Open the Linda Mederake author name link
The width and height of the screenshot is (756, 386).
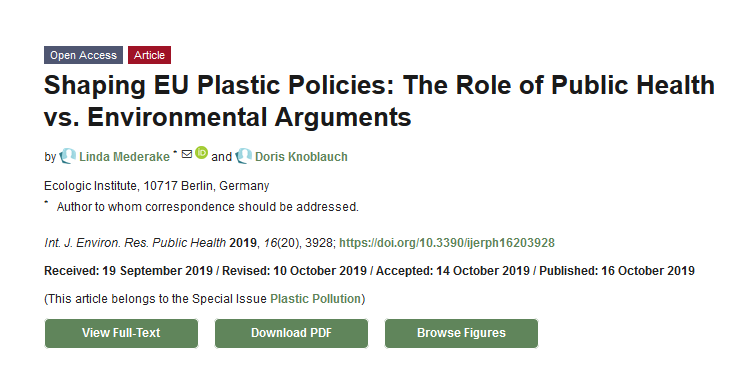[x=124, y=157]
